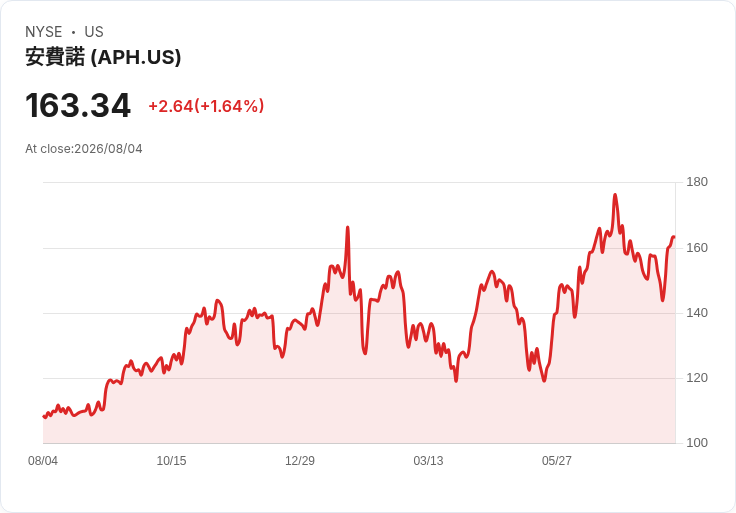The image size is (736, 513).
Task: Select the NYSE exchange label
Action: tap(44, 32)
